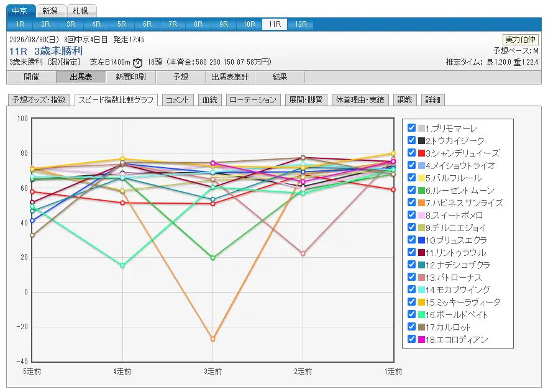This screenshot has height=392, width=548.
Task: Click the 11R 3歳未勝利 race title link
Action: 46,51
